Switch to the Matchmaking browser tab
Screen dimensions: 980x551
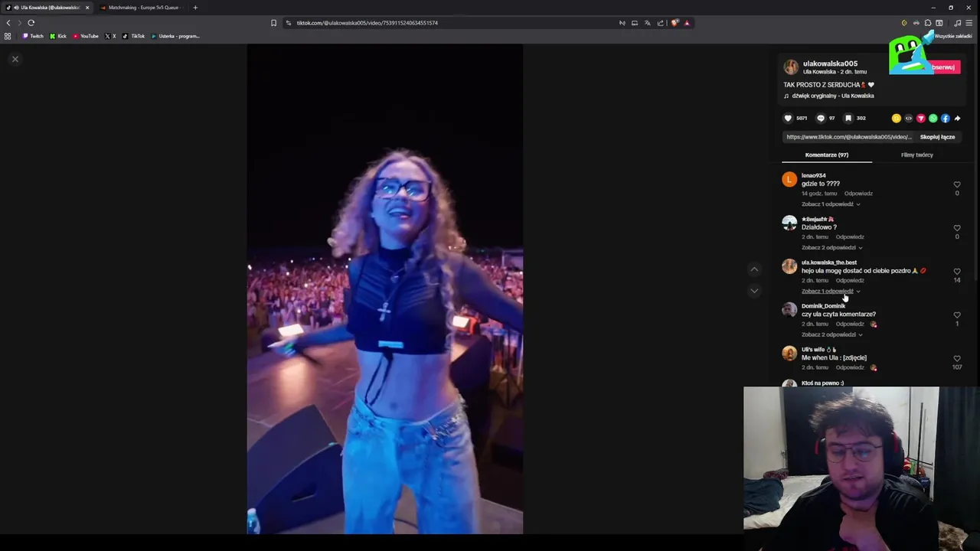pos(143,8)
